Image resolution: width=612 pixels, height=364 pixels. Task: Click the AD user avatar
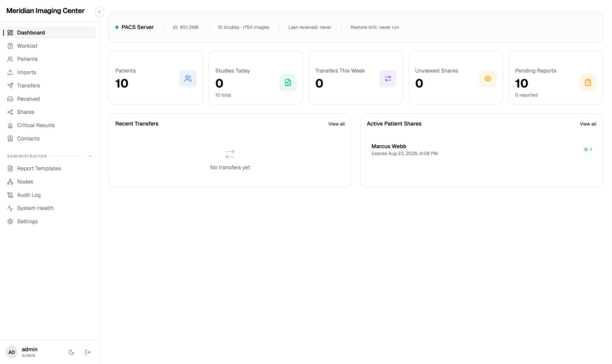point(11,352)
